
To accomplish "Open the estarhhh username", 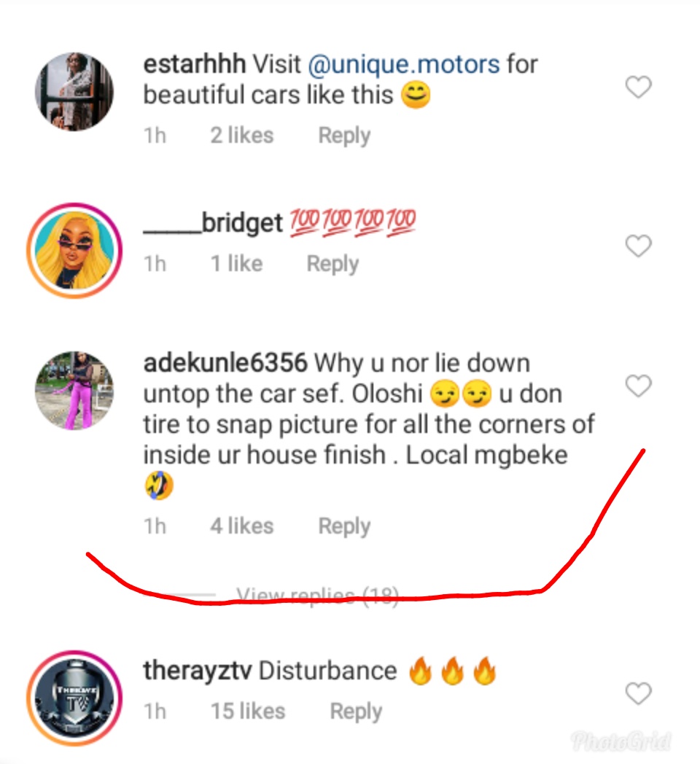I will coord(194,64).
